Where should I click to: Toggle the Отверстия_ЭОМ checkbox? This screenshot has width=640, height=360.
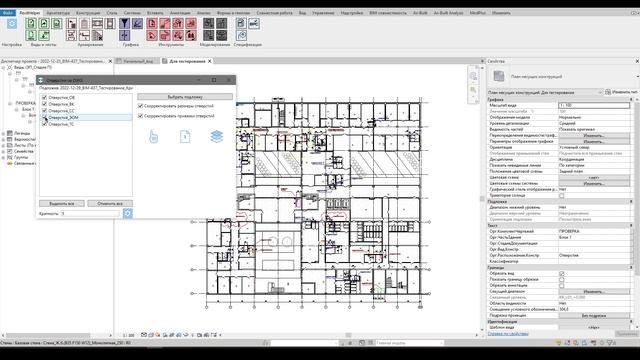pos(44,117)
